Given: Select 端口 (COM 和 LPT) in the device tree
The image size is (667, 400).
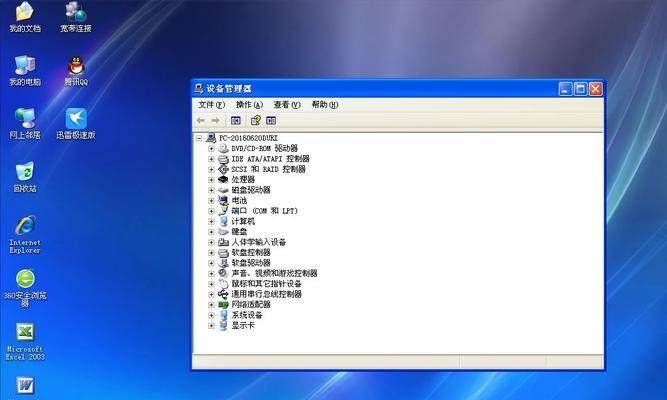Looking at the screenshot, I should point(264,211).
